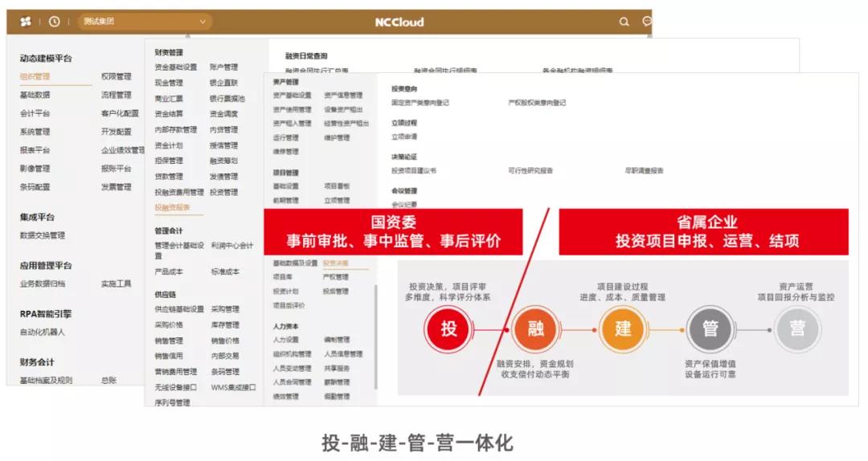
Task: Open WMS集成接口
Action: click(233, 387)
